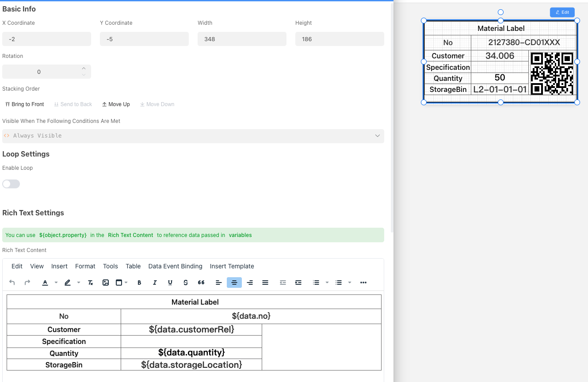
Task: Expand the Always Visible condition dropdown
Action: [x=377, y=136]
